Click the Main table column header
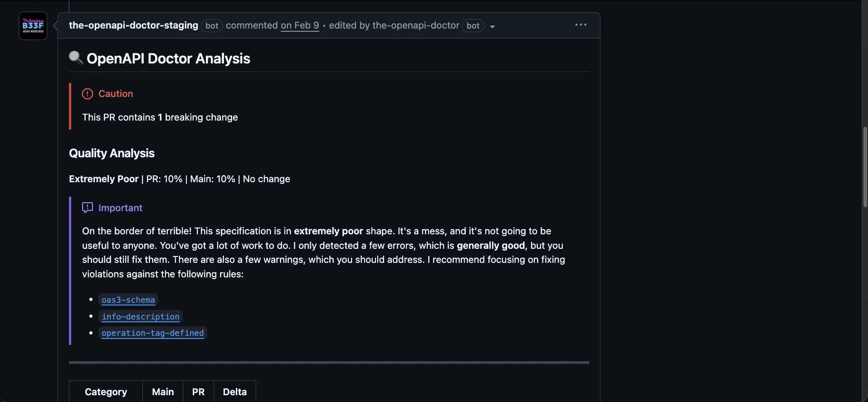Image resolution: width=868 pixels, height=402 pixels. [163, 392]
